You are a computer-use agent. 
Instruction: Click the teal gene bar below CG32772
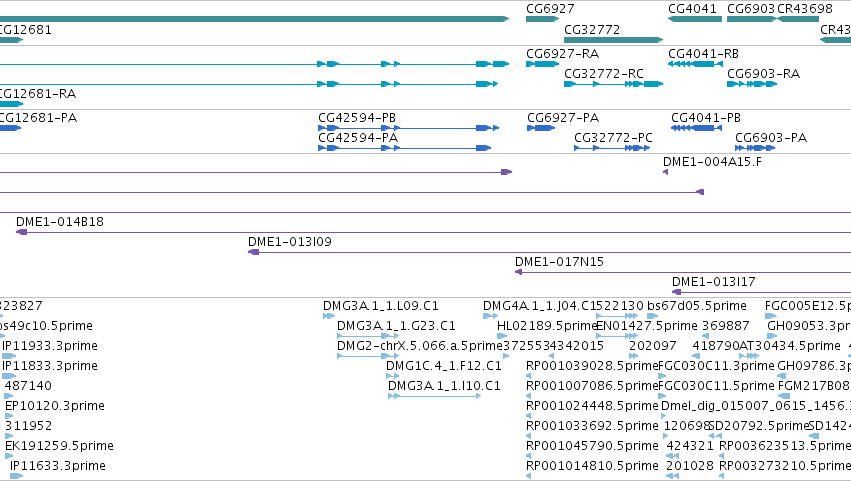coord(613,40)
